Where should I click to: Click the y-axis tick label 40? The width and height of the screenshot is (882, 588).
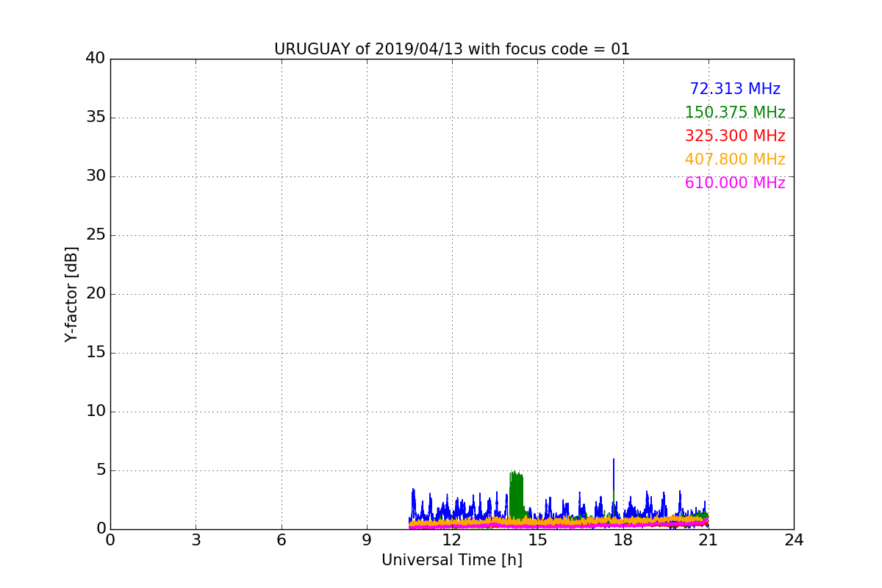click(x=96, y=59)
